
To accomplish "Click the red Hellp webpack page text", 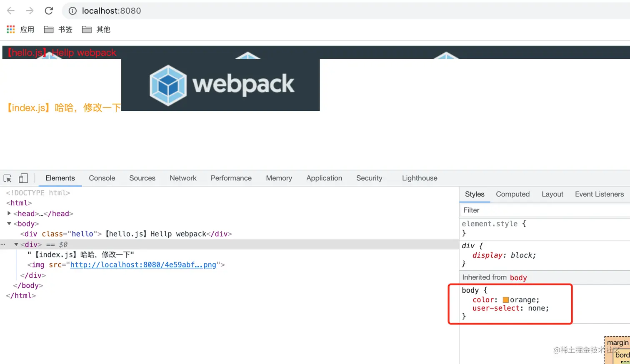I will (61, 52).
